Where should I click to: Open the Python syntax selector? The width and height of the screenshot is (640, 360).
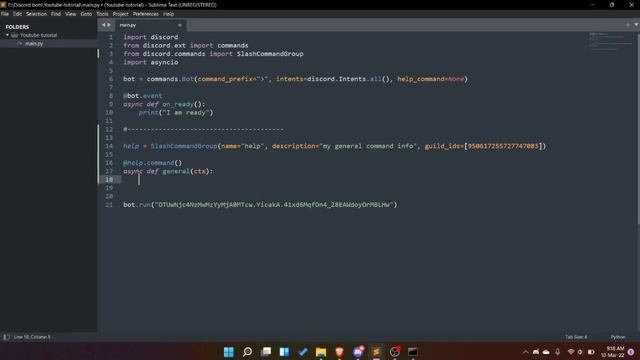pos(618,337)
